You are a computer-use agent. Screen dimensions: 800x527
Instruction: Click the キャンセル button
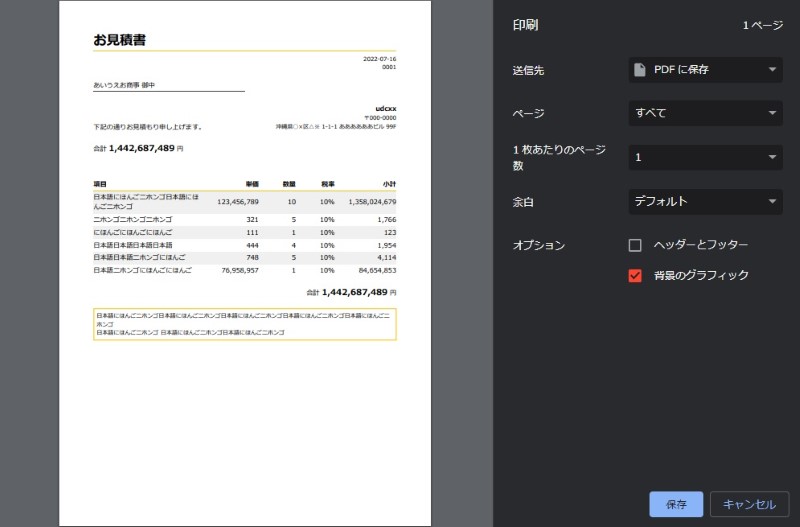[x=749, y=504]
